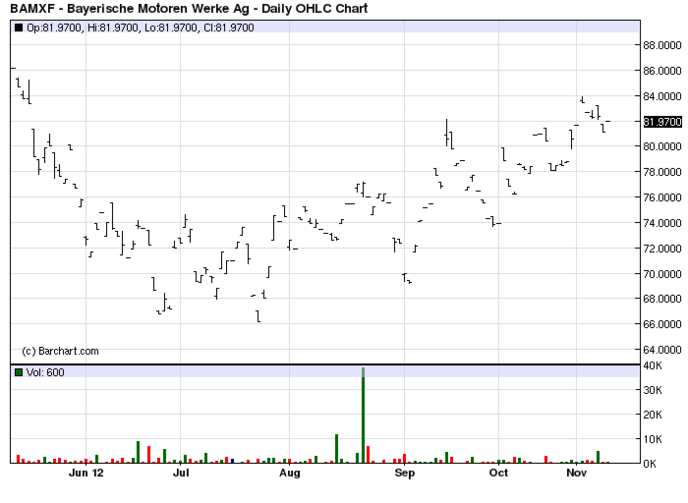Click the 84.0000 price axis label
This screenshot has width=688, height=503.
[662, 96]
